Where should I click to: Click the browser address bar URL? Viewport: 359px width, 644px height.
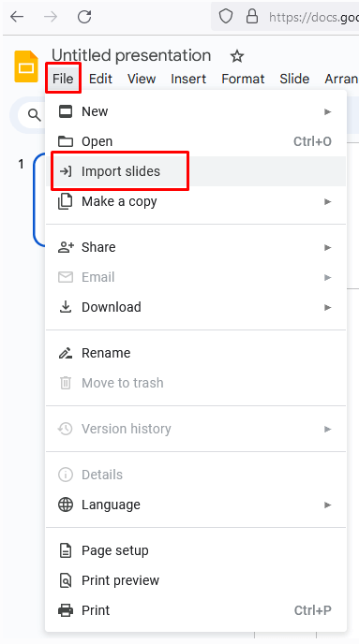[x=313, y=17]
